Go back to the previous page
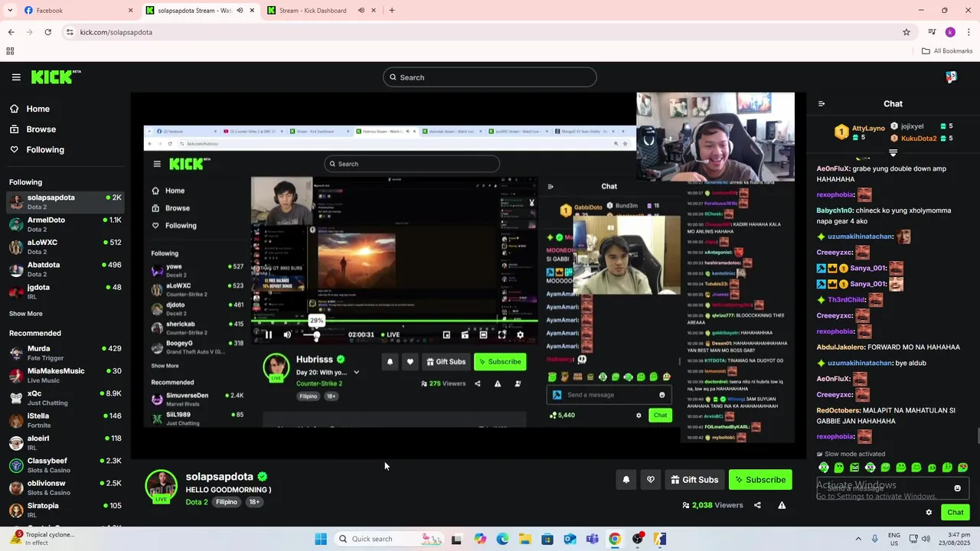Screen dimensions: 980x551 coord(11,32)
